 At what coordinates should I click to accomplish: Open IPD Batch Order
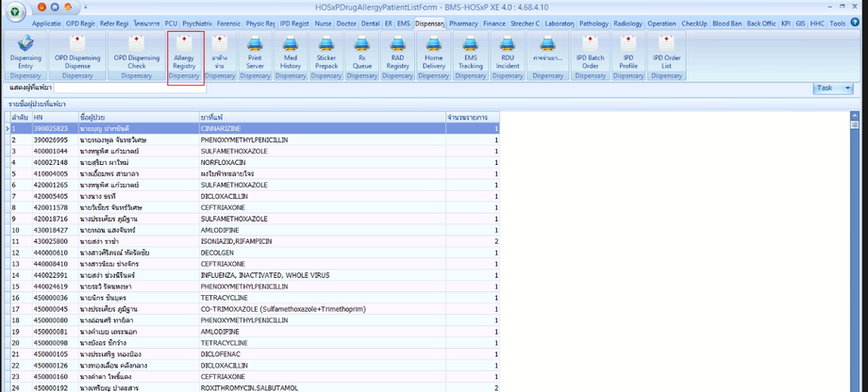click(x=590, y=55)
